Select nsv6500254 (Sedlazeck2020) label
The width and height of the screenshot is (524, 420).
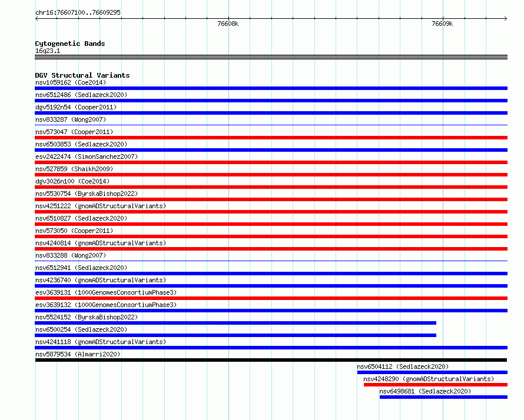[81, 329]
